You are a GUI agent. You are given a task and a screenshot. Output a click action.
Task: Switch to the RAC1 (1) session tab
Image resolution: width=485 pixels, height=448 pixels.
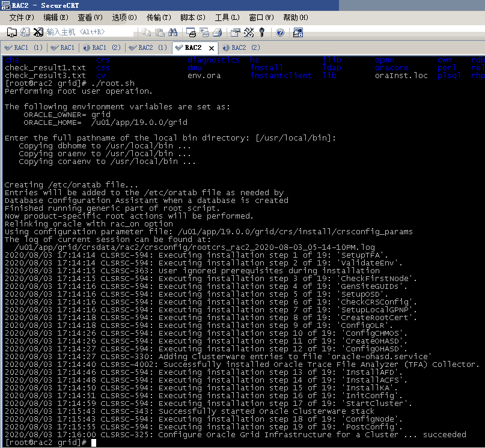click(24, 47)
